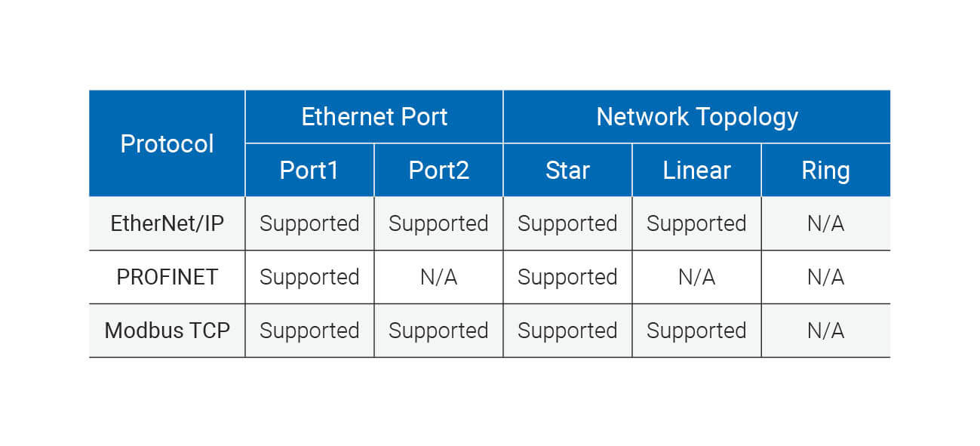
Task: Select the EtherNet/IP row label
Action: point(167,223)
